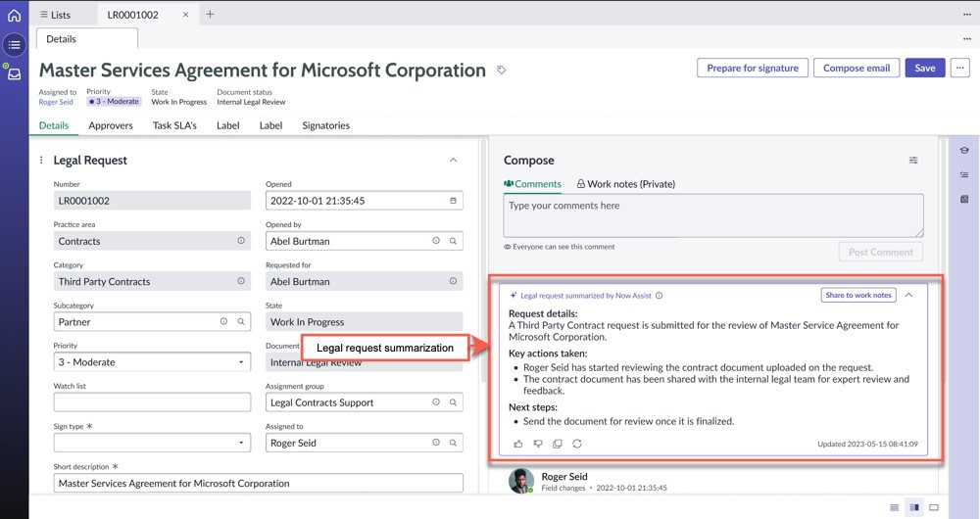
Task: Open Compose filter settings icon
Action: 913,161
